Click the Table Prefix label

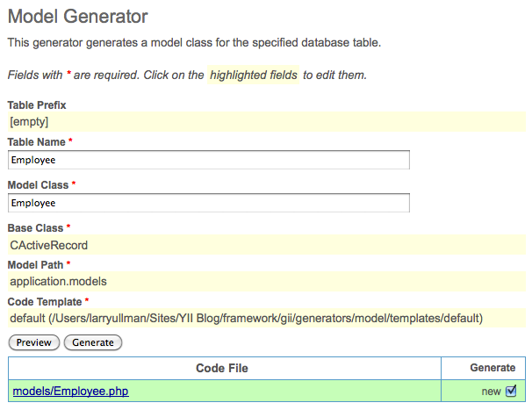37,105
